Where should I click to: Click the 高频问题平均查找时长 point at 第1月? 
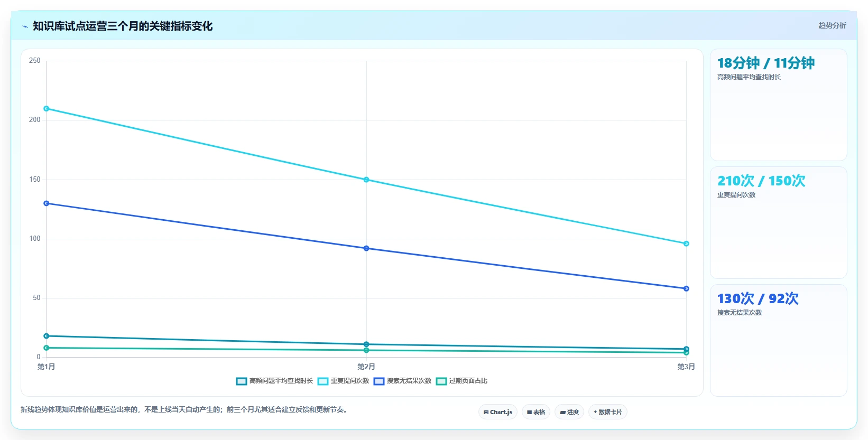[x=47, y=336]
